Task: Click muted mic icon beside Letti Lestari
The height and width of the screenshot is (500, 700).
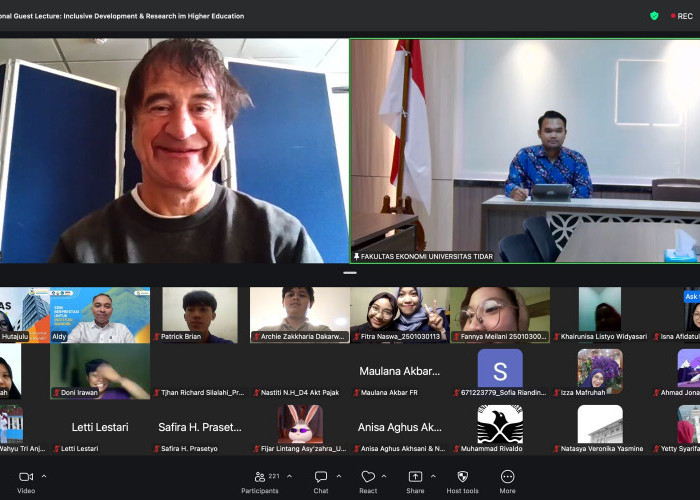Action: click(57, 449)
